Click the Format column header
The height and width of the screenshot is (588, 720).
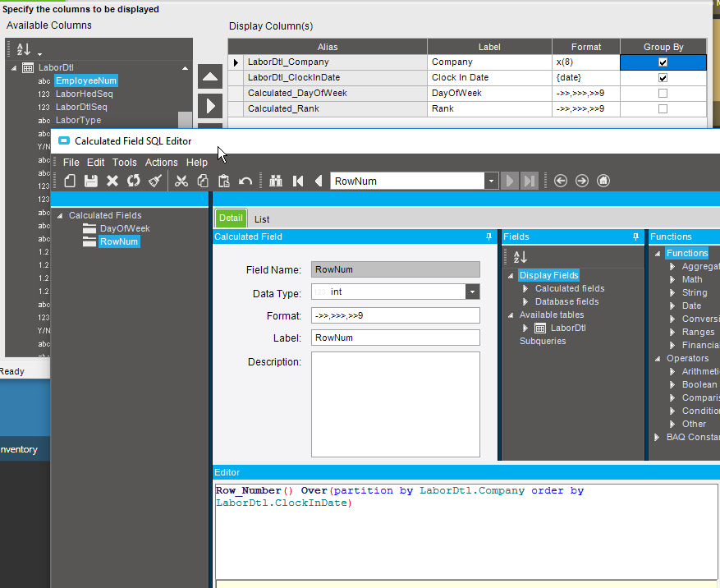(x=585, y=47)
